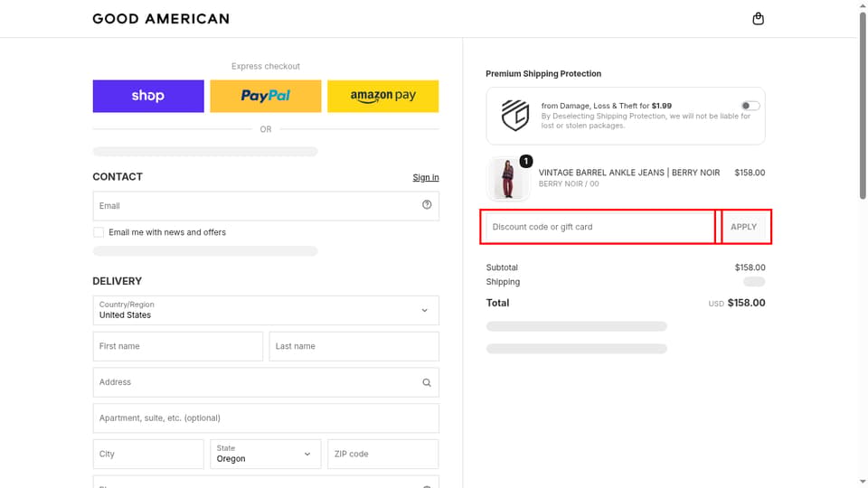Image resolution: width=868 pixels, height=488 pixels.
Task: Go to Good American home logo
Action: pyautogui.click(x=161, y=19)
